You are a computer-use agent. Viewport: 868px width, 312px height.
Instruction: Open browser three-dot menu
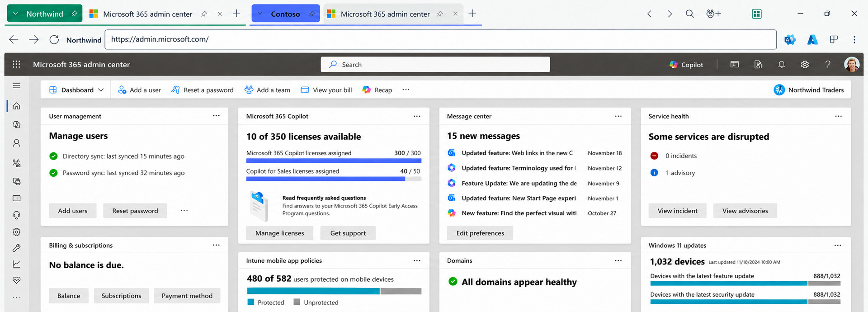(x=854, y=39)
